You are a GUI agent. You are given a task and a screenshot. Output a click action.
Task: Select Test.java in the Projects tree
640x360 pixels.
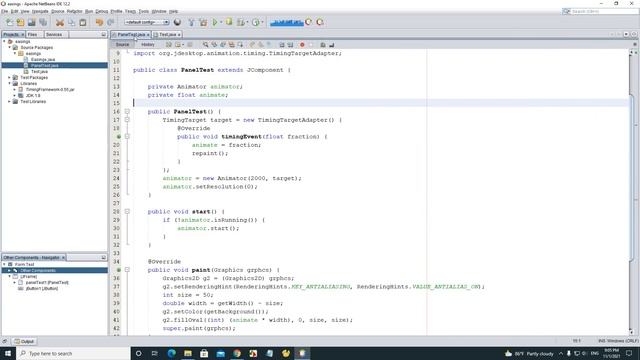point(39,71)
